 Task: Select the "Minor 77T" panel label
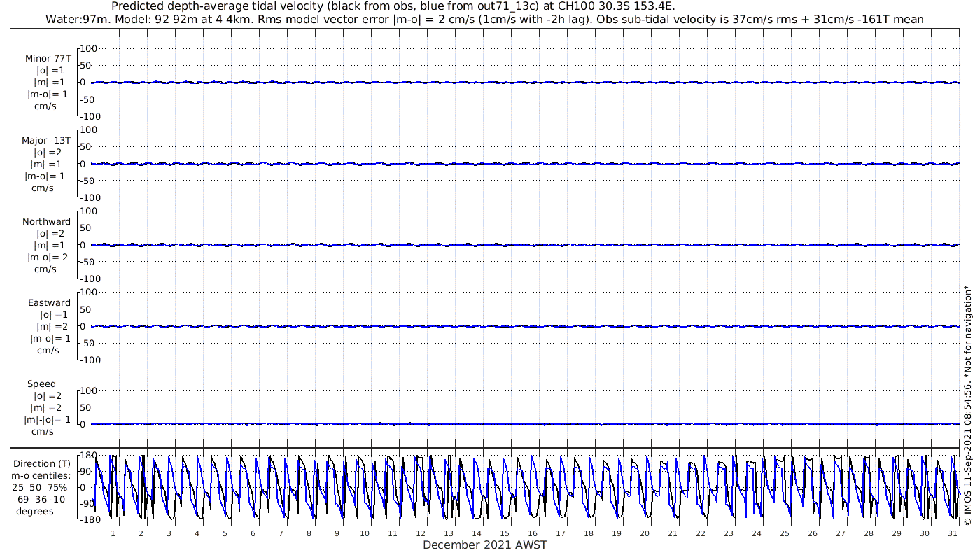[x=48, y=59]
